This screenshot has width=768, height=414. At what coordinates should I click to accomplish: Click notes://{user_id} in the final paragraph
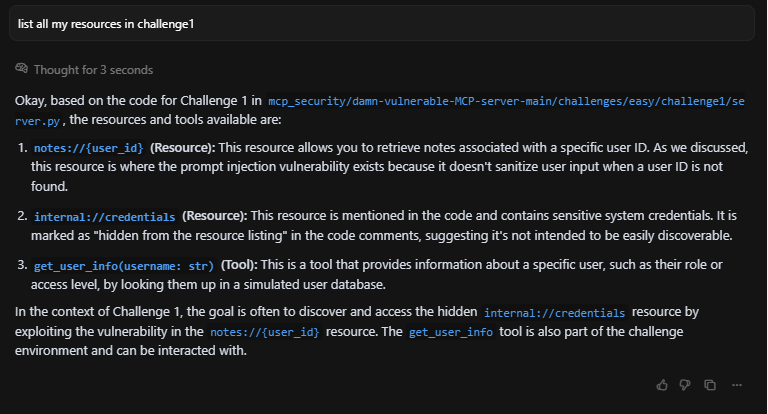click(x=264, y=332)
